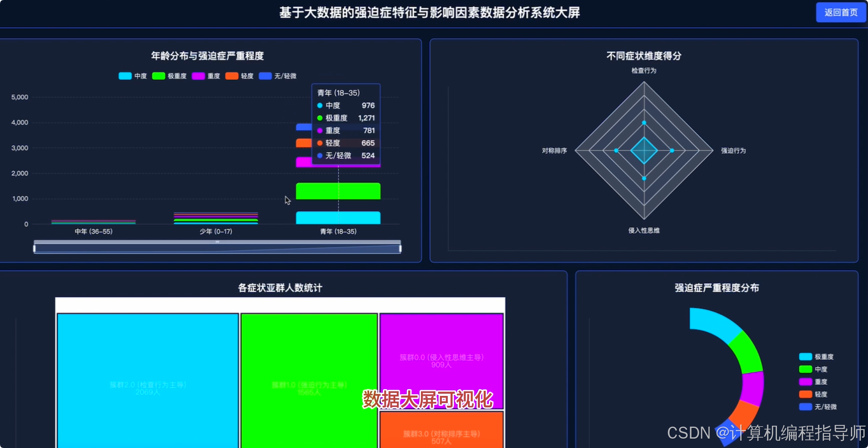868x448 pixels.
Task: Grab the left handle of the zoom slider
Action: (x=35, y=248)
